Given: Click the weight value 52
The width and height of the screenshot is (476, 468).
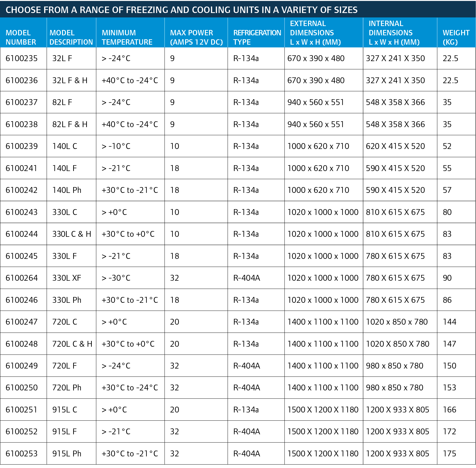Looking at the screenshot, I should pos(447,146).
